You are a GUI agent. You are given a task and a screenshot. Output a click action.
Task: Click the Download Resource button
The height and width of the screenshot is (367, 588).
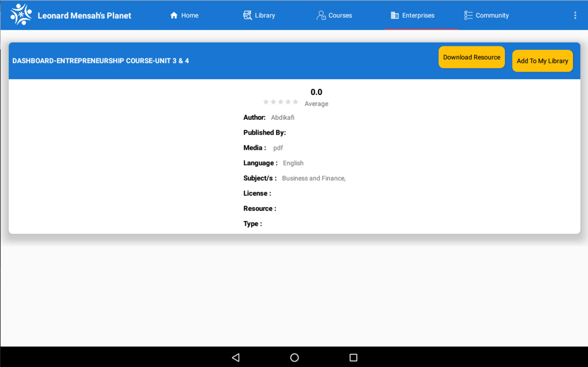pos(471,57)
